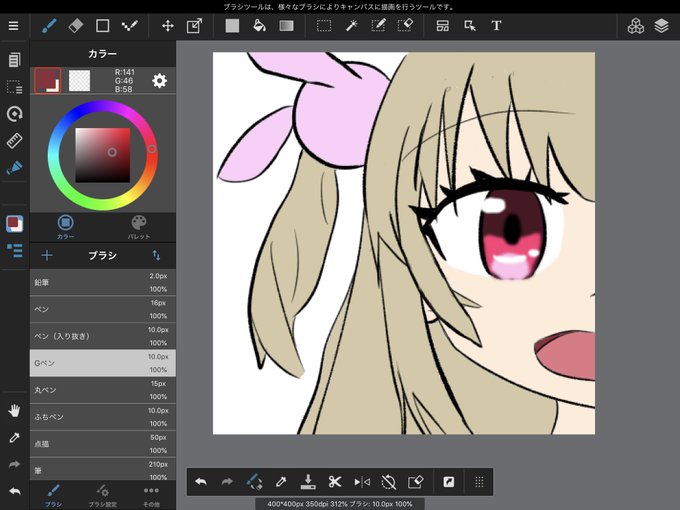This screenshot has height=510, width=680.
Task: Select the transparent color swatch
Action: click(x=79, y=81)
